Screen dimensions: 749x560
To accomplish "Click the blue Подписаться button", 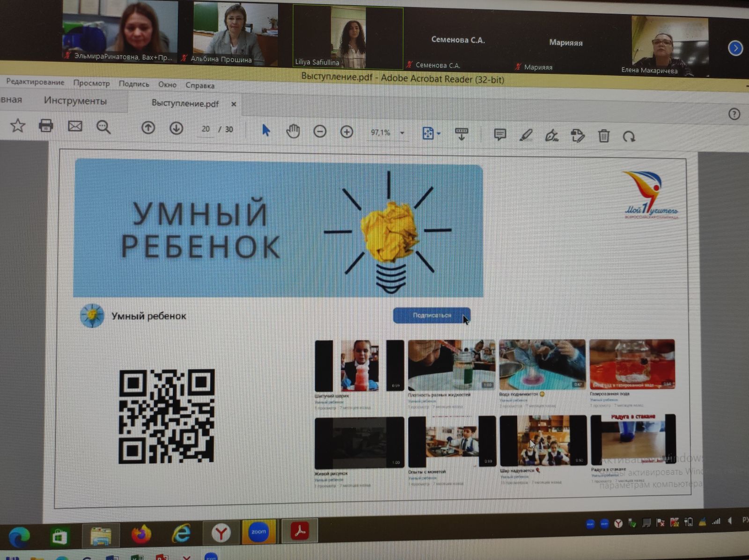I will [x=431, y=315].
